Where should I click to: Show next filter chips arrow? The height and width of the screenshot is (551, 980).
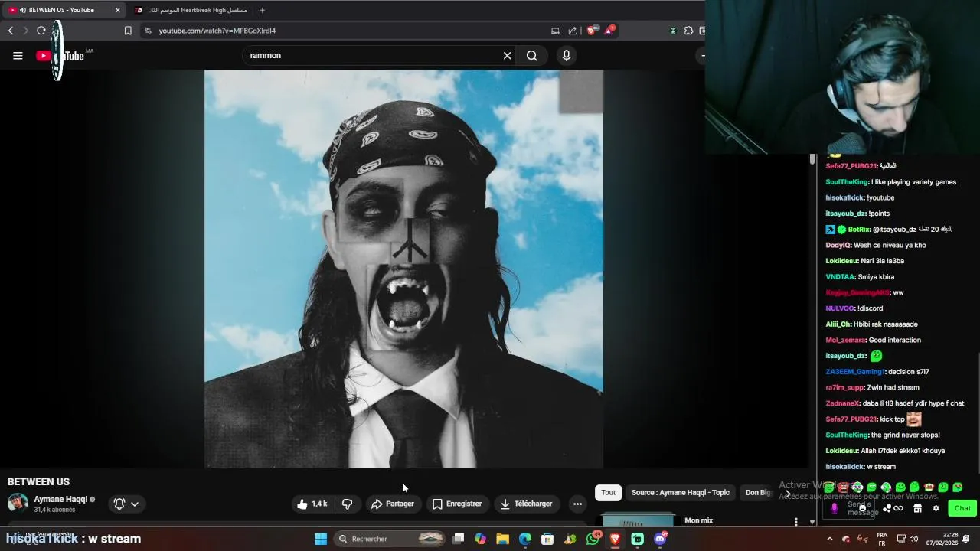(788, 493)
